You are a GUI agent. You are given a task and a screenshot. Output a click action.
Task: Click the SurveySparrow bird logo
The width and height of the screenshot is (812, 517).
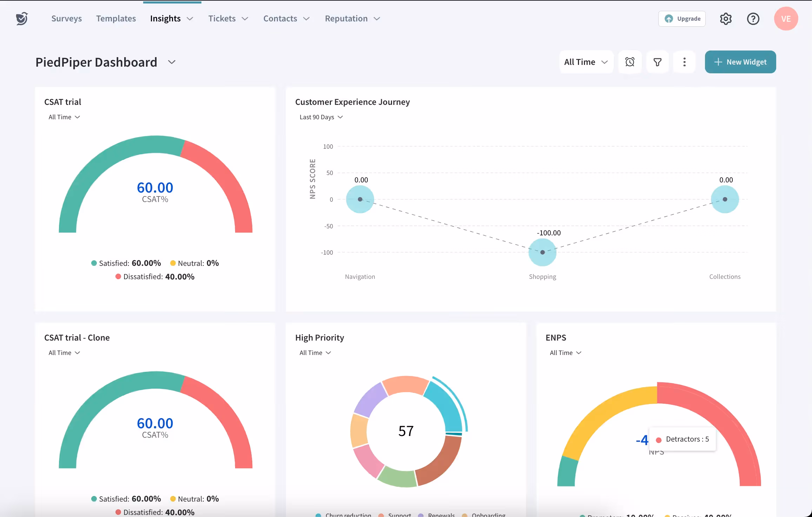(22, 19)
